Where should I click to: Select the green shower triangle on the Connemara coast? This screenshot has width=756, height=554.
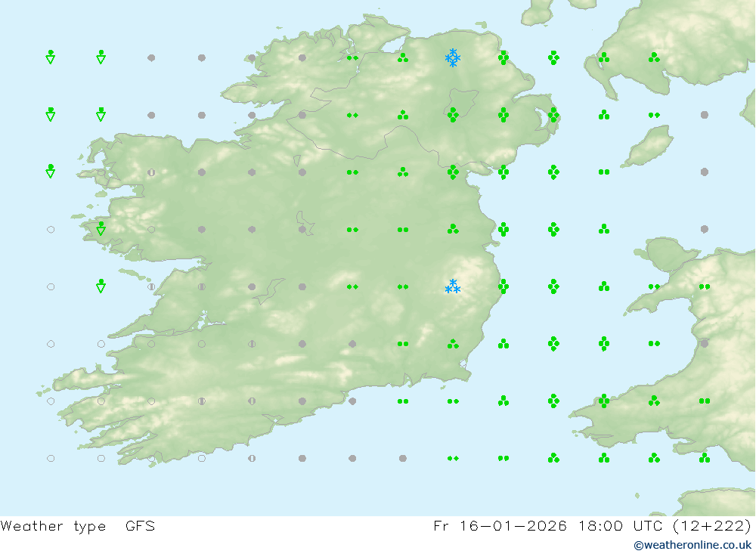(x=101, y=228)
